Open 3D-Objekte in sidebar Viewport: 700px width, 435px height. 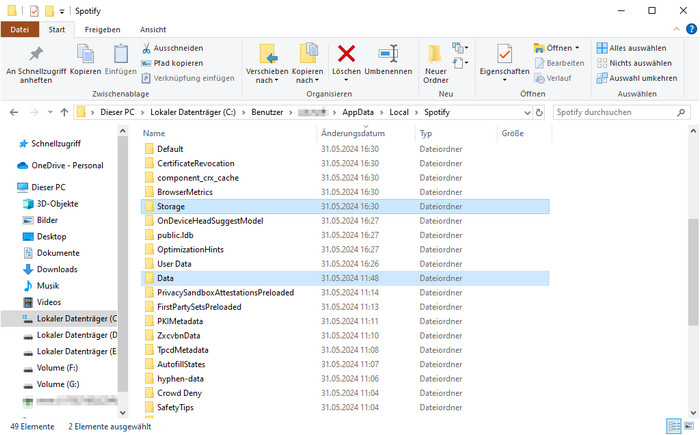click(x=57, y=204)
